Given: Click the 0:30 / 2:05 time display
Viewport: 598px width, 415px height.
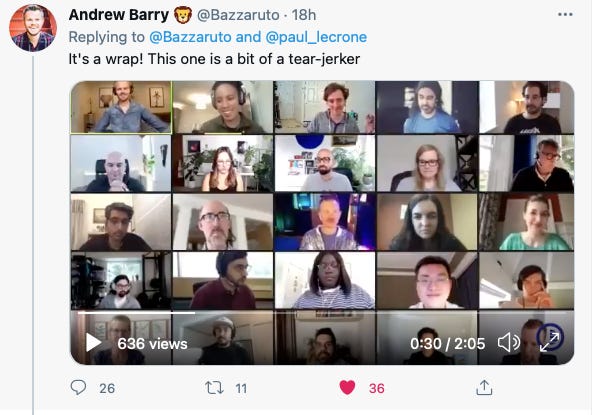Looking at the screenshot, I should (447, 344).
